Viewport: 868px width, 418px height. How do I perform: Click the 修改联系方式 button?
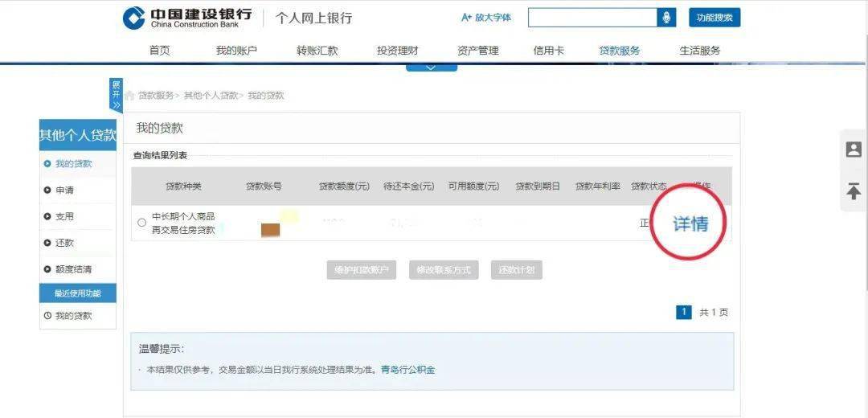pos(444,270)
